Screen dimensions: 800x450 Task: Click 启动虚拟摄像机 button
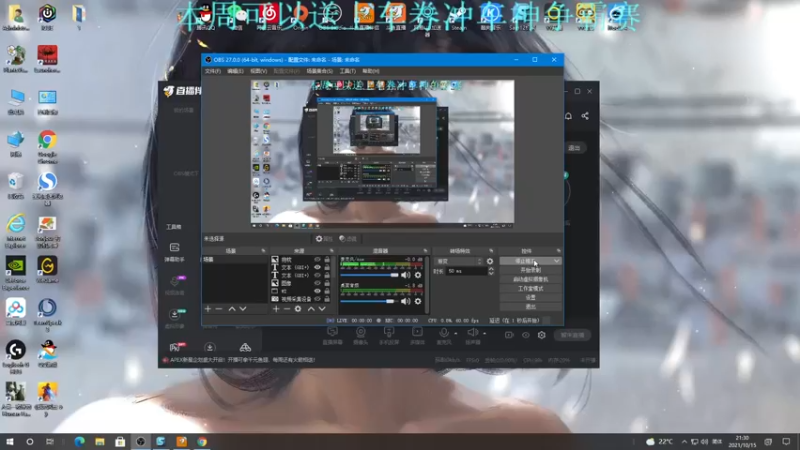531,279
